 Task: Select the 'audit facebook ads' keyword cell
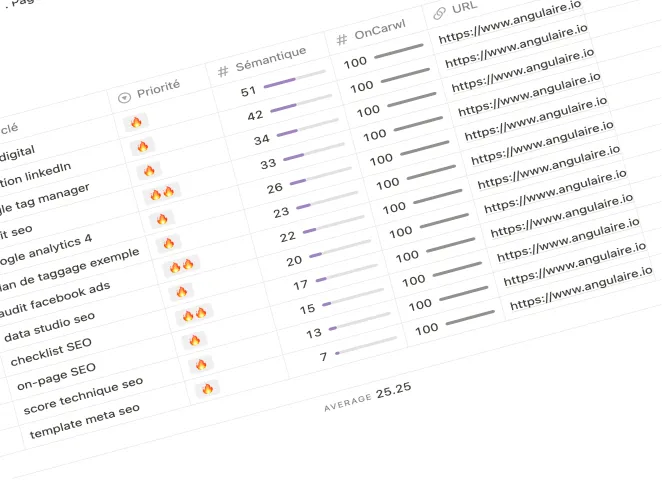54,299
